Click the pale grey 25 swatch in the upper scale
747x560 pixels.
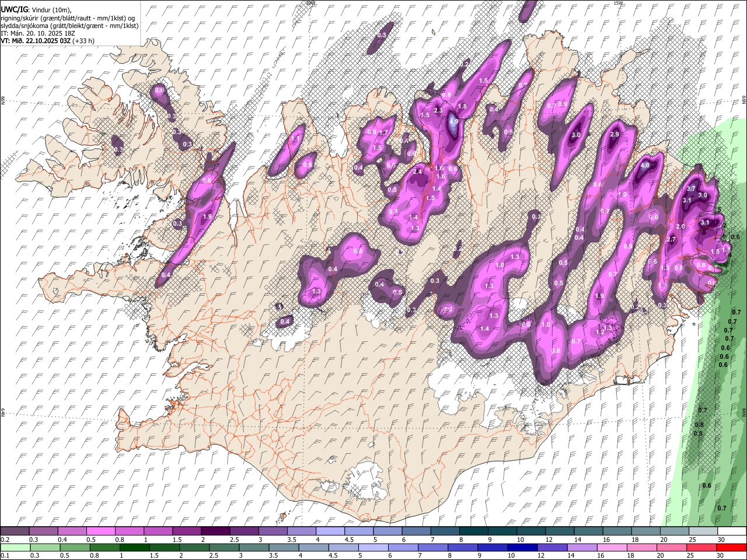click(x=703, y=531)
